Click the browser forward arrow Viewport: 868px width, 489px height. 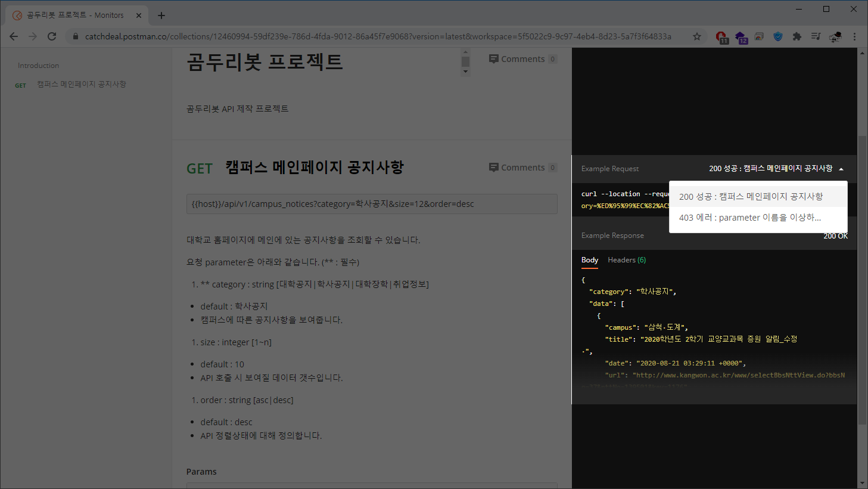coord(33,36)
